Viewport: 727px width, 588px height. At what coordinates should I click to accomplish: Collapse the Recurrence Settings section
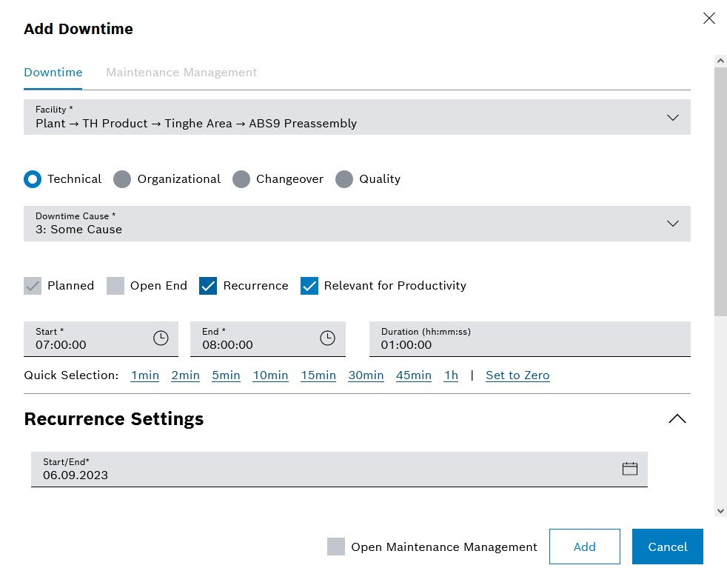click(x=677, y=419)
